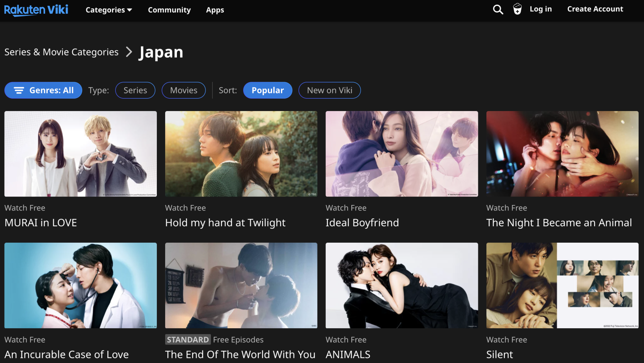Click the Log in button
Screen dimensions: 644x363
(540, 9)
